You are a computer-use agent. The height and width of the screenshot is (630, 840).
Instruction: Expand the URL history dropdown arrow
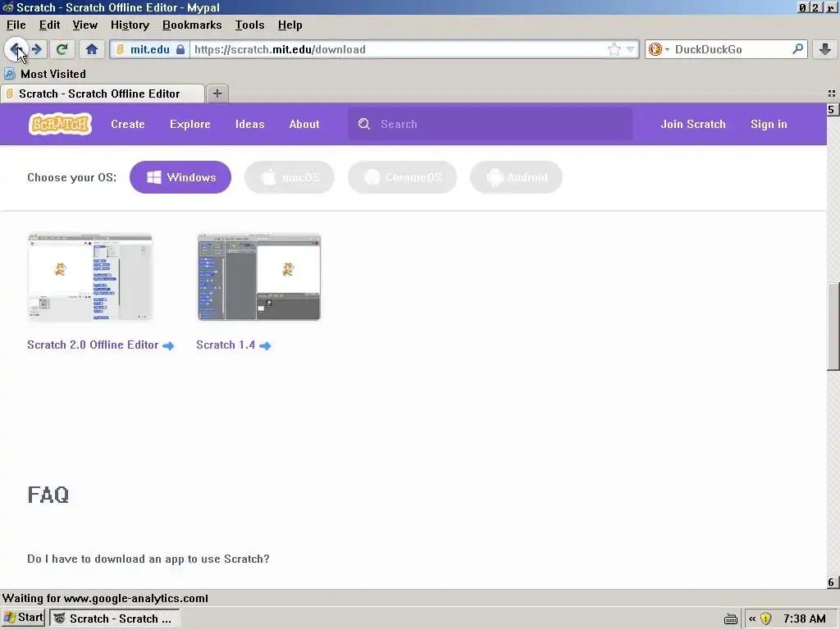pyautogui.click(x=631, y=49)
